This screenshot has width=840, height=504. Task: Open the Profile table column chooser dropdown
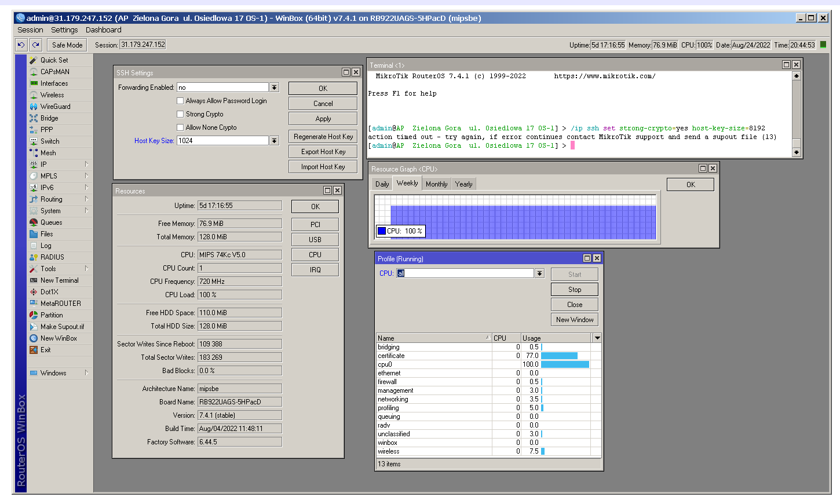(597, 338)
